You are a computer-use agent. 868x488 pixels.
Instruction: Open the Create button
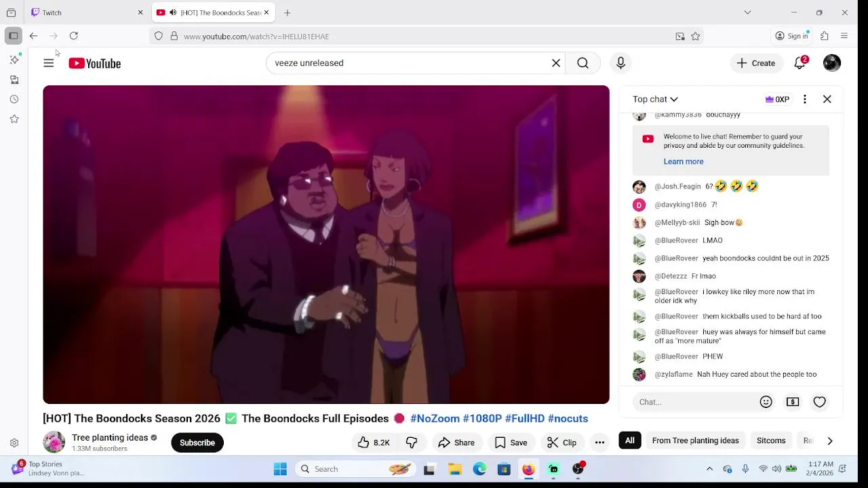(x=756, y=63)
